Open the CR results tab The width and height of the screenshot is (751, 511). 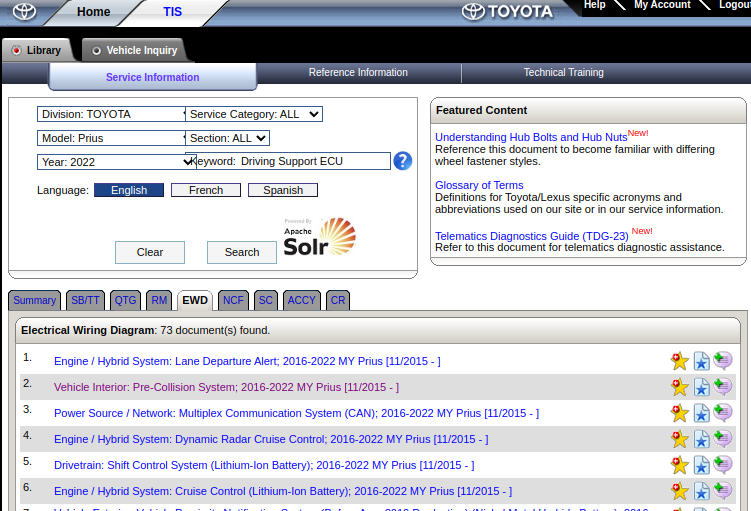[x=338, y=300]
